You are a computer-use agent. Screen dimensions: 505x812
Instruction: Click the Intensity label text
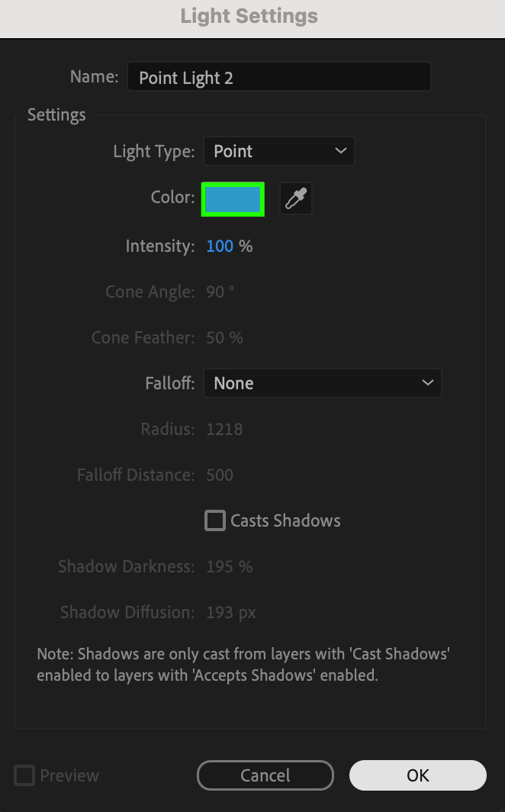click(160, 246)
